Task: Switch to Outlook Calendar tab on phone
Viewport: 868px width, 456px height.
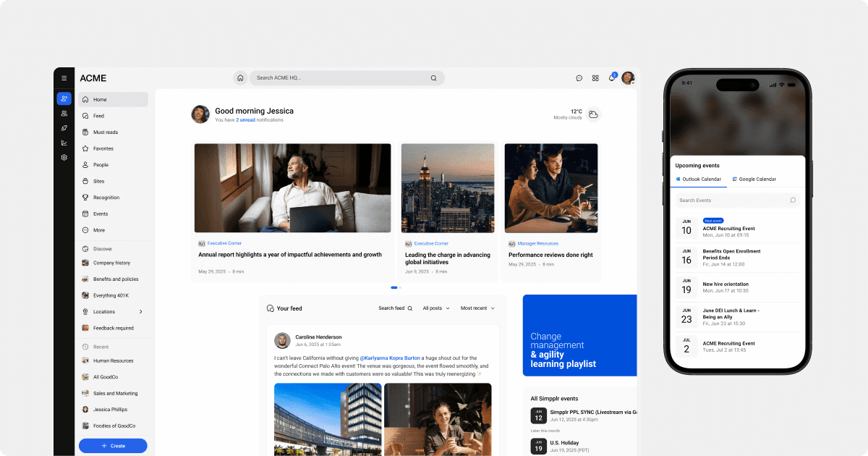Action: pos(698,180)
